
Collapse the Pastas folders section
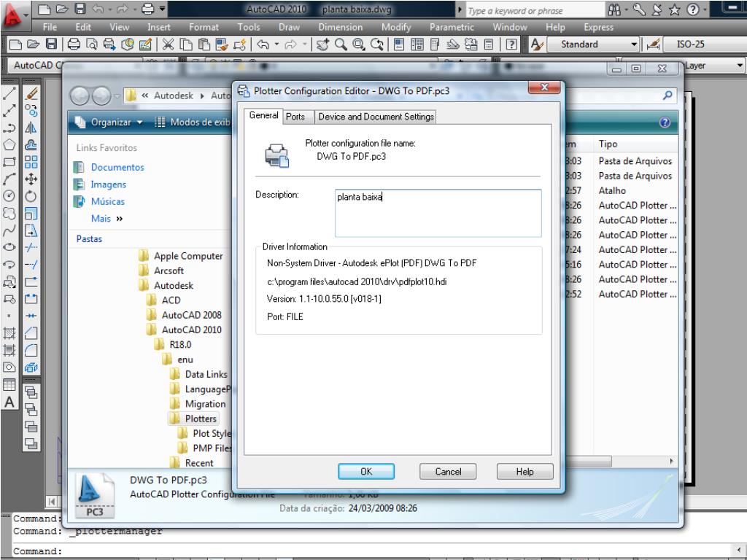[89, 239]
